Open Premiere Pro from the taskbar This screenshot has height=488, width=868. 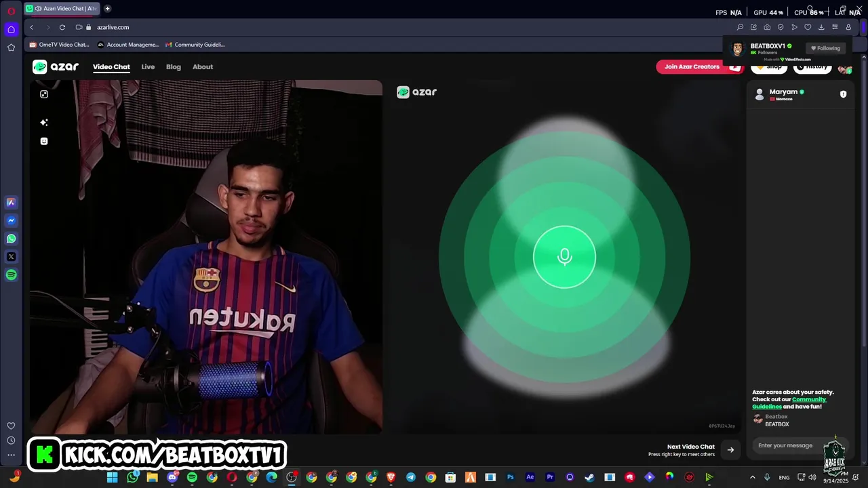click(550, 477)
